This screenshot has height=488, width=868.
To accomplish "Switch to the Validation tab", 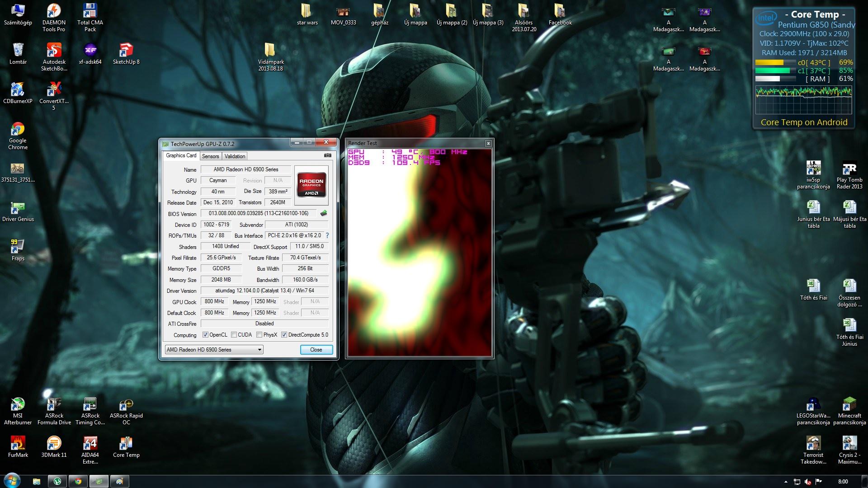I will pyautogui.click(x=235, y=156).
